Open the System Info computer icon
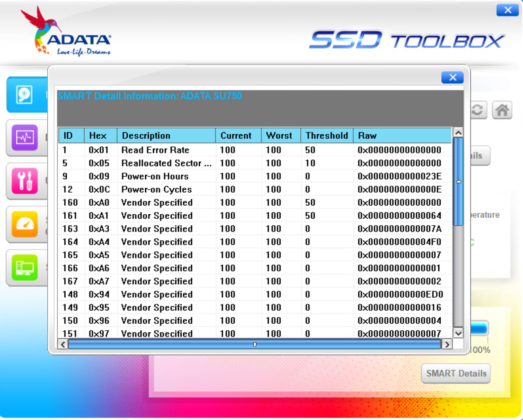 tap(24, 267)
